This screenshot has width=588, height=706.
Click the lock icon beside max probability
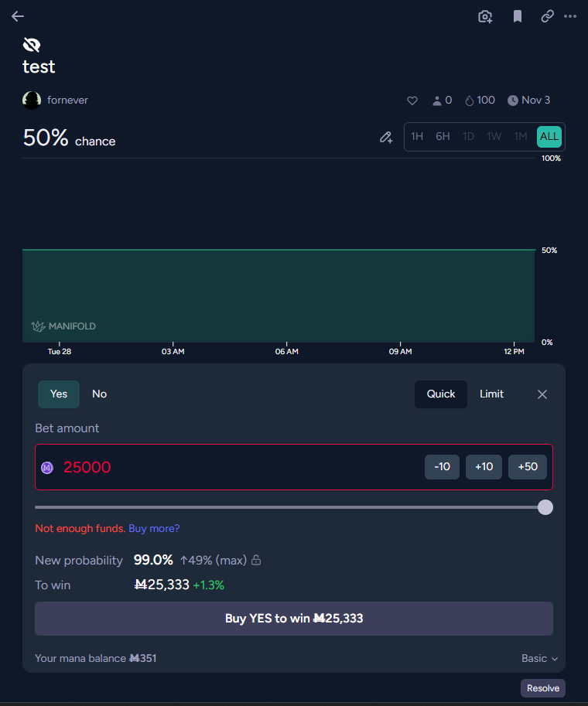click(x=256, y=560)
